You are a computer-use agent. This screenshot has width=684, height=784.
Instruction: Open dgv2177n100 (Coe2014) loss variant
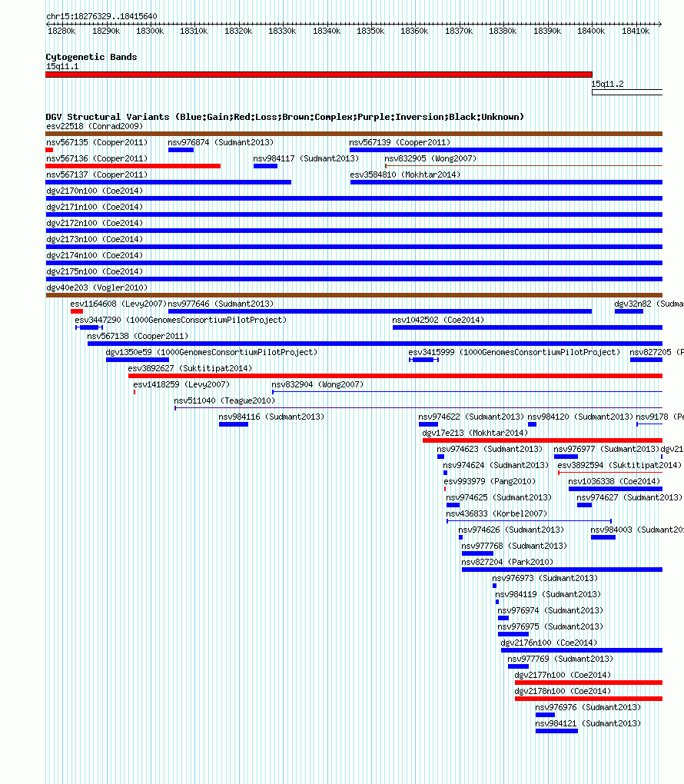point(589,683)
